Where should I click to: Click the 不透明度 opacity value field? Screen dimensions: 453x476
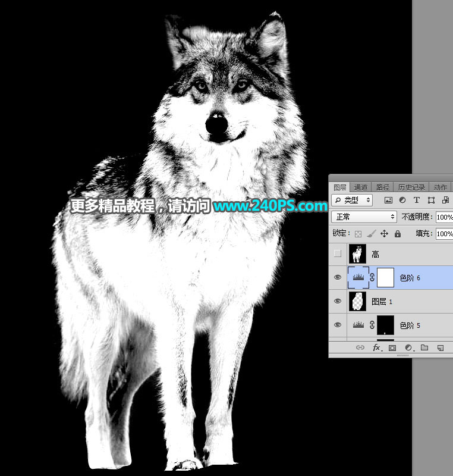point(443,217)
